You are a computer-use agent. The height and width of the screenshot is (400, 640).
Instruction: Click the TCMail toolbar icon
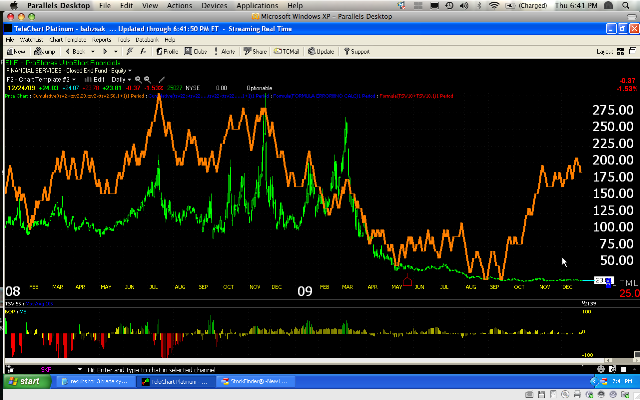(x=287, y=51)
